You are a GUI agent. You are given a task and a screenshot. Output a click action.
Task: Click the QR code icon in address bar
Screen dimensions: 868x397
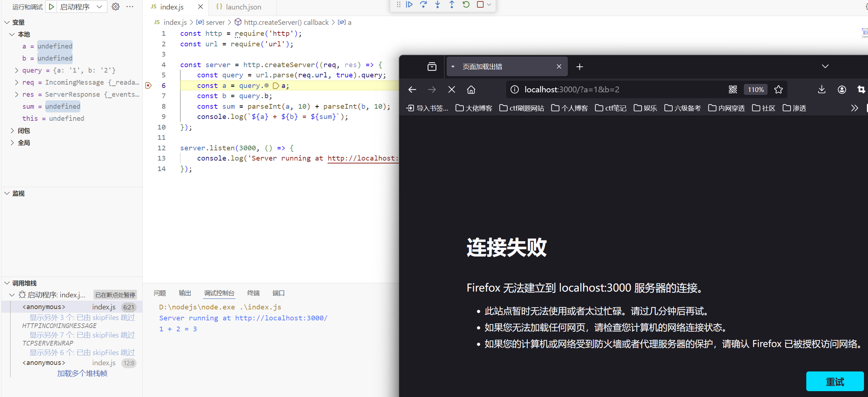coord(733,89)
